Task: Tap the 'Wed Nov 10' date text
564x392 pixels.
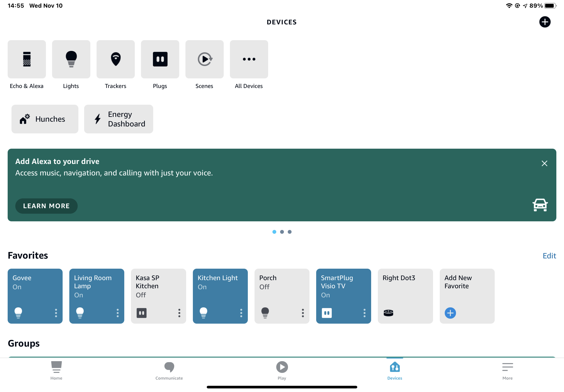Action: 46,6
